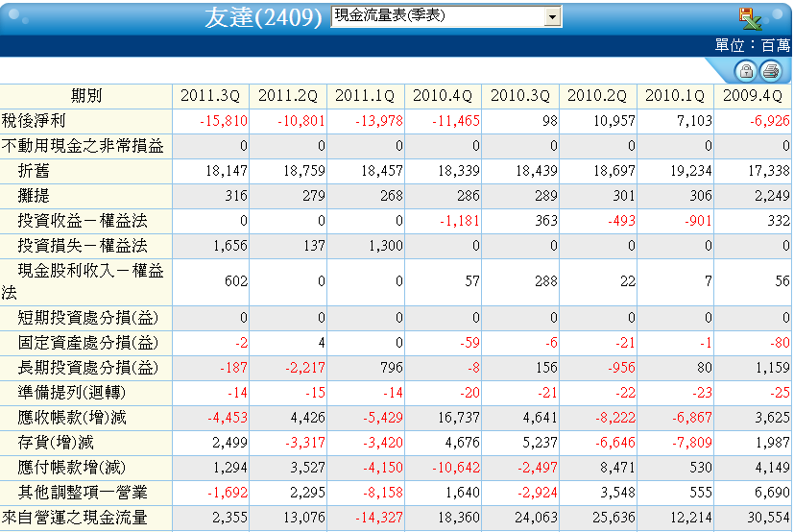Viewport: 794px width, 532px height.
Task: Click the 10,957 net profit value
Action: pos(614,121)
